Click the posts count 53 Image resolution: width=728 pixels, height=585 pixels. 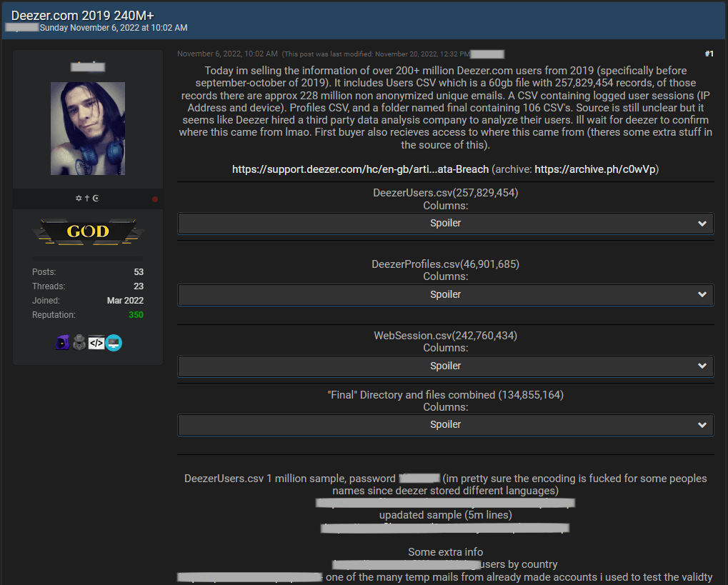(x=139, y=272)
